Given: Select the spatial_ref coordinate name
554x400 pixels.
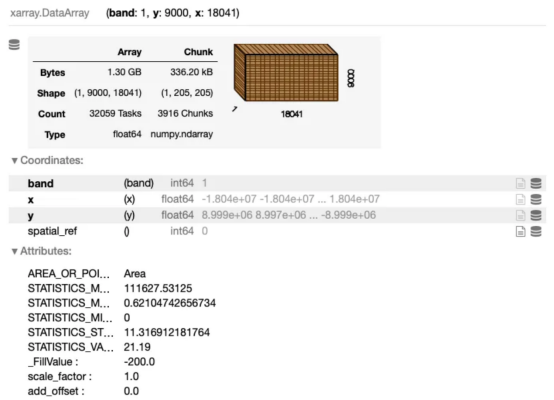Looking at the screenshot, I should point(52,231).
